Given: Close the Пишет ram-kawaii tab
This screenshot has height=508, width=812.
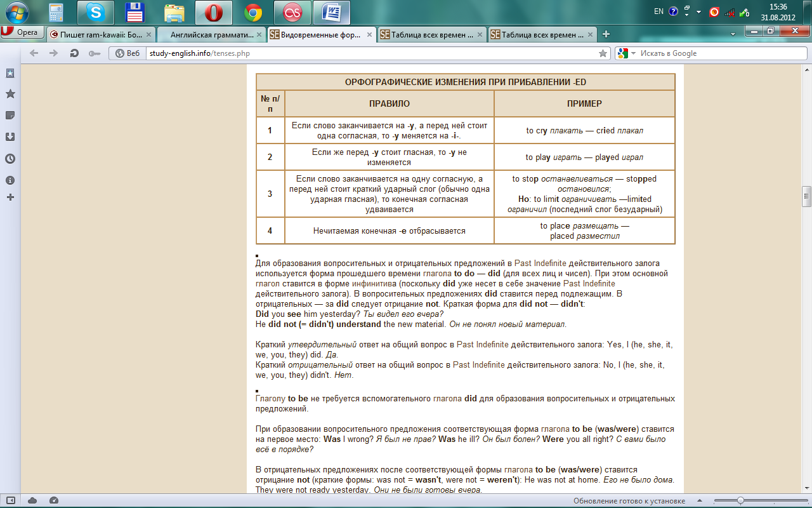Looking at the screenshot, I should (x=148, y=35).
